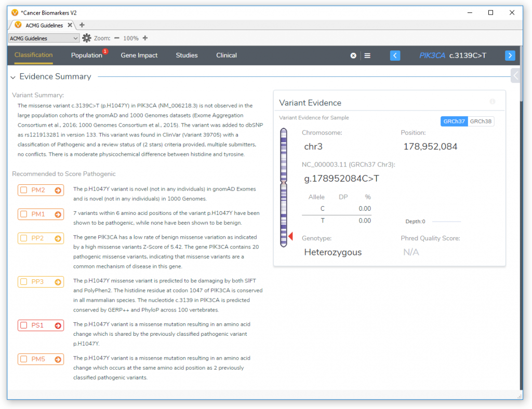Go to the next variant with the blue arrow
This screenshot has height=409, width=532.
tap(510, 56)
